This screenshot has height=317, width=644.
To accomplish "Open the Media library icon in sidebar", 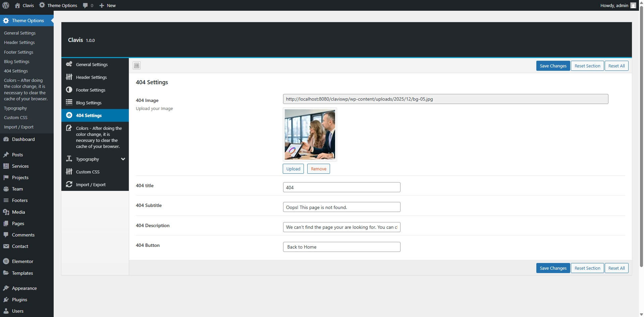I will click(6, 212).
